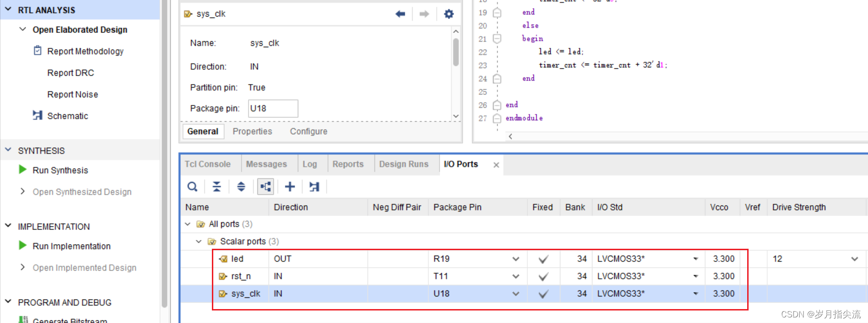Open the Properties tab of sys_clk panel
Screen dimensions: 868x323
coord(252,131)
